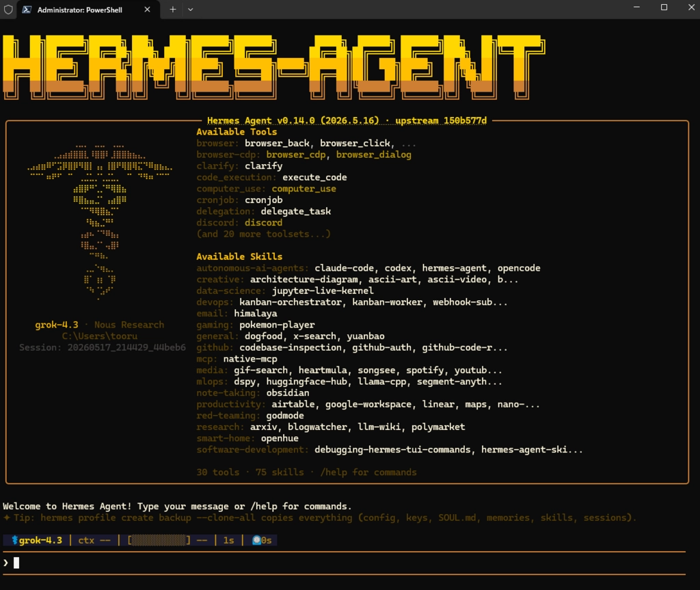
Task: Click the PowerShell icon on the tab
Action: pos(27,10)
